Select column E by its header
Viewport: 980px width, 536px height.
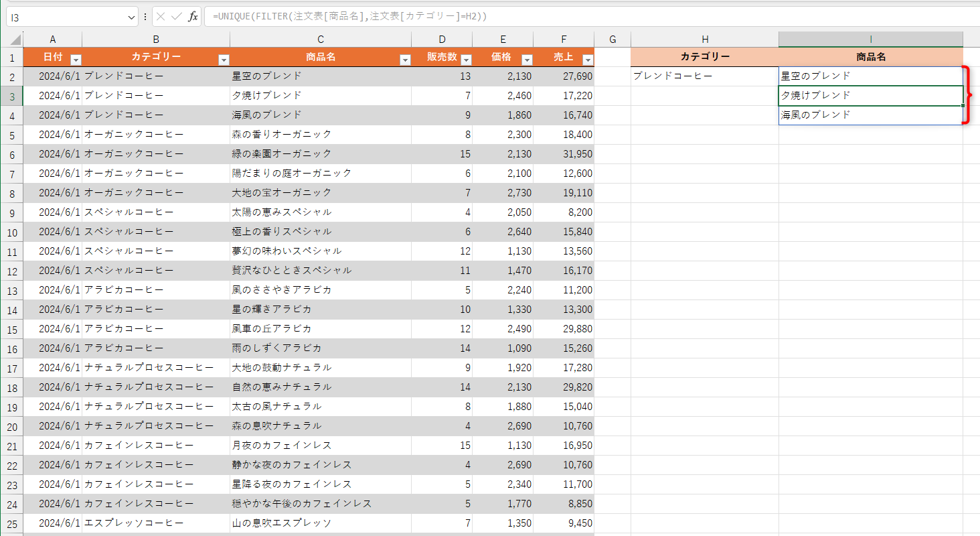503,40
